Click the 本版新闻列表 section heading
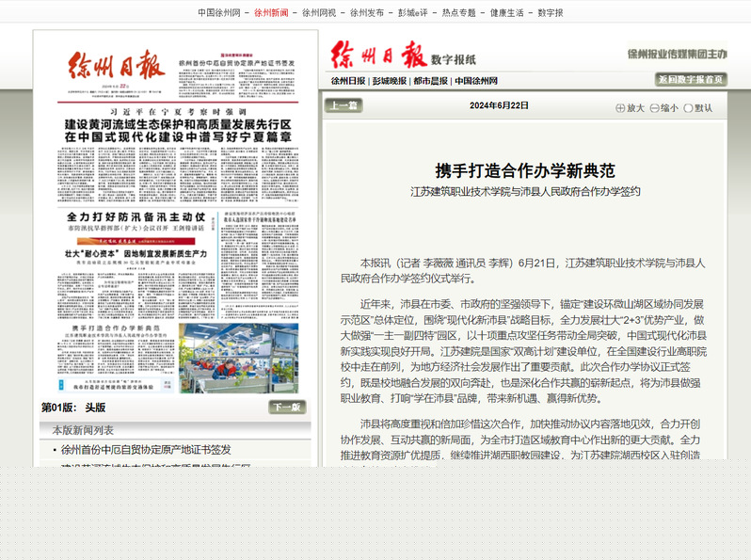 click(83, 430)
